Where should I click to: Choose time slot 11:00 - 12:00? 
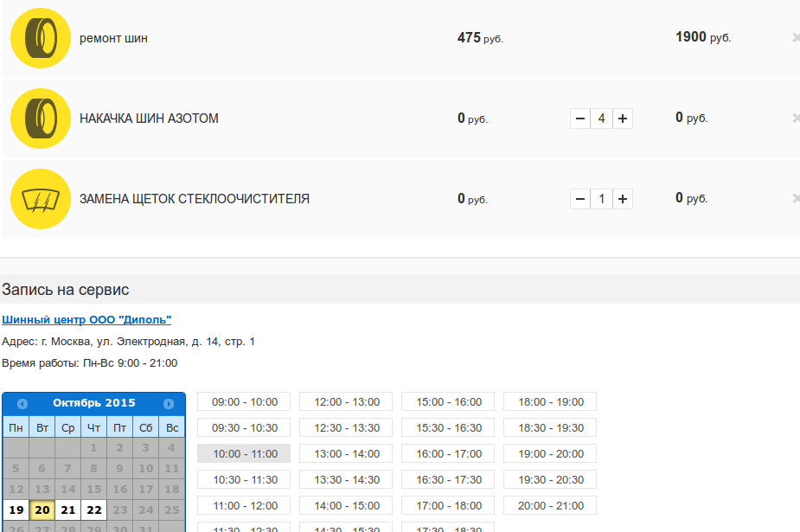[244, 506]
